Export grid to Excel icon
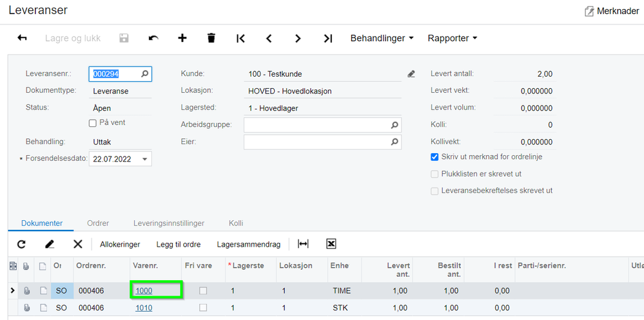This screenshot has width=644, height=320. coord(331,244)
